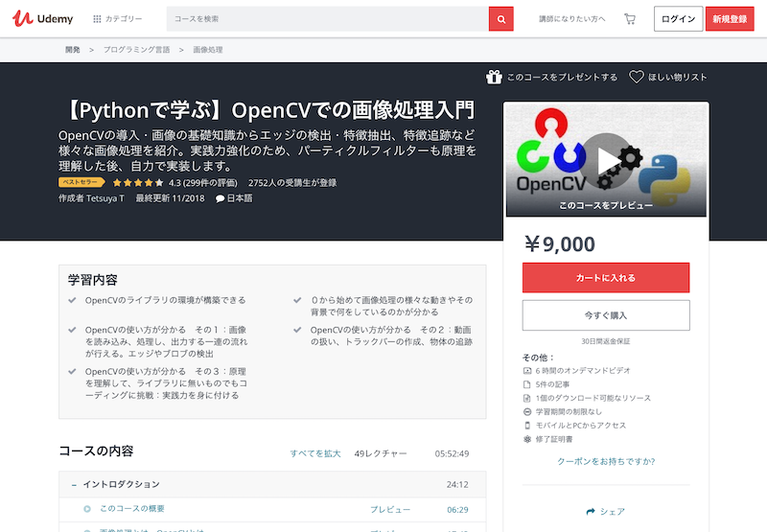Viewport: 767px width, 532px height.
Task: Add course with カートに入れる button
Action: [606, 278]
